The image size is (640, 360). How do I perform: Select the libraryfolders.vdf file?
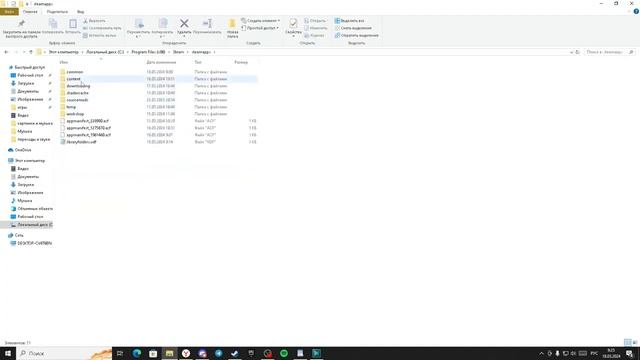pos(81,142)
